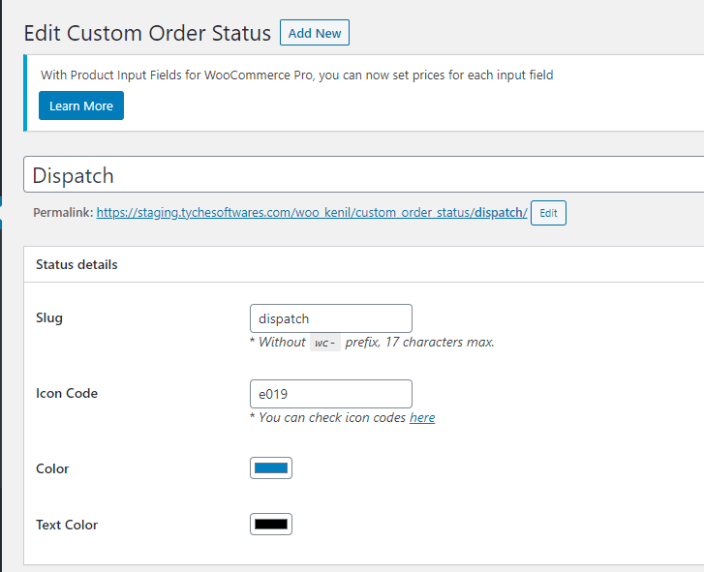Screen dimensions: 704x572
Task: Focus the Dispatch title field
Action: pyautogui.click(x=360, y=175)
